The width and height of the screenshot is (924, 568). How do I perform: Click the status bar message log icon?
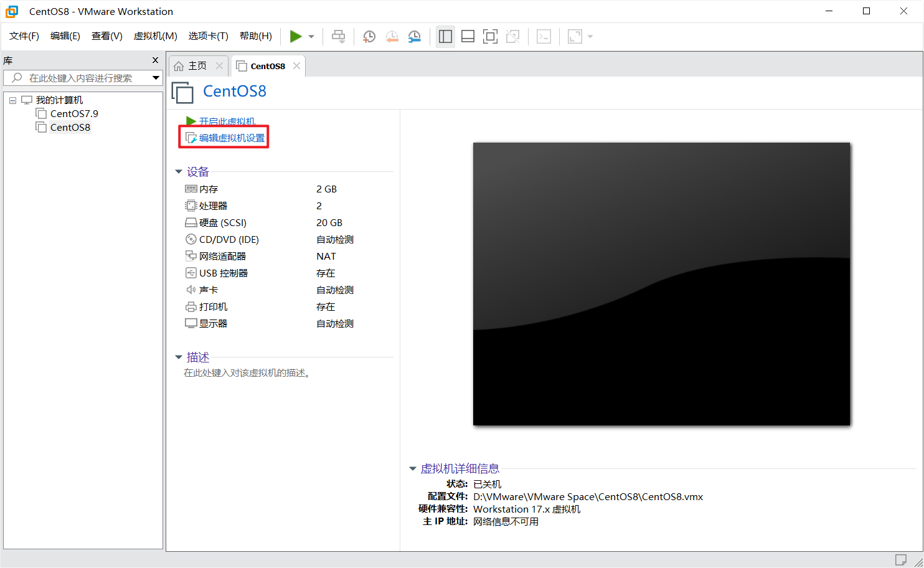[x=900, y=559]
